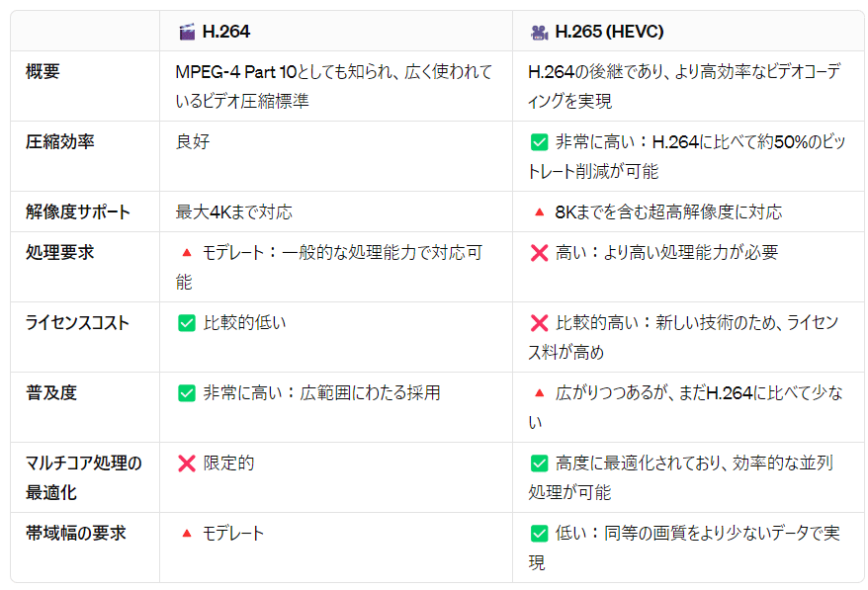Click the red X beside 限定的
Image resolution: width=868 pixels, height=590 pixels.
click(186, 464)
